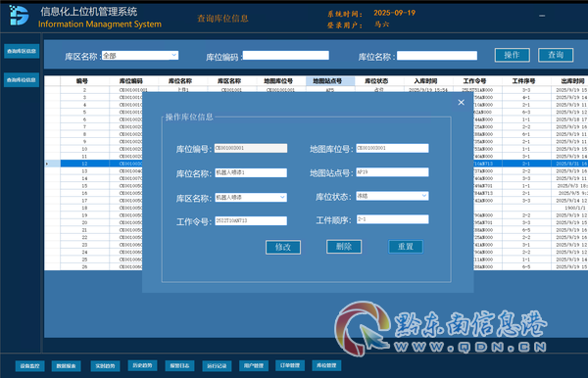This screenshot has height=378, width=588.
Task: Go to the 报警日志 bottom tab
Action: tap(179, 365)
